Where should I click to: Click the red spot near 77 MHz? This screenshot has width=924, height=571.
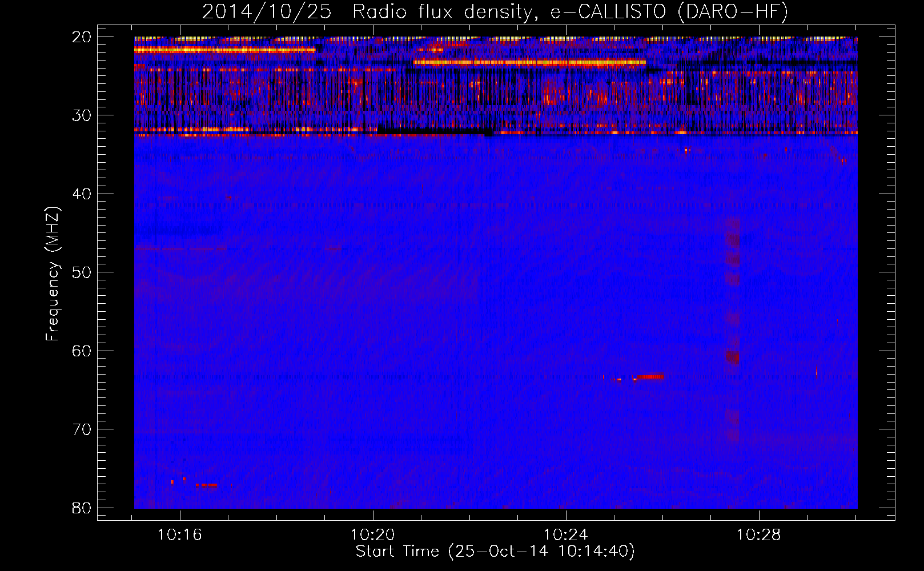point(206,485)
